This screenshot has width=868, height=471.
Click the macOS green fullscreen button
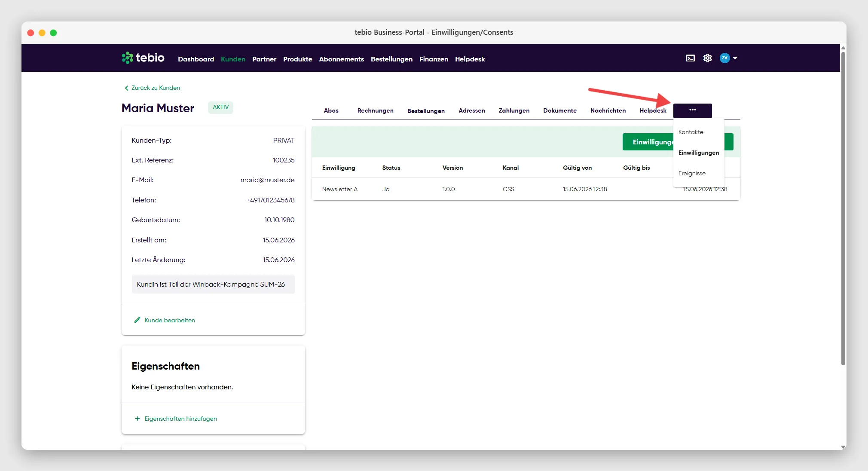point(53,33)
